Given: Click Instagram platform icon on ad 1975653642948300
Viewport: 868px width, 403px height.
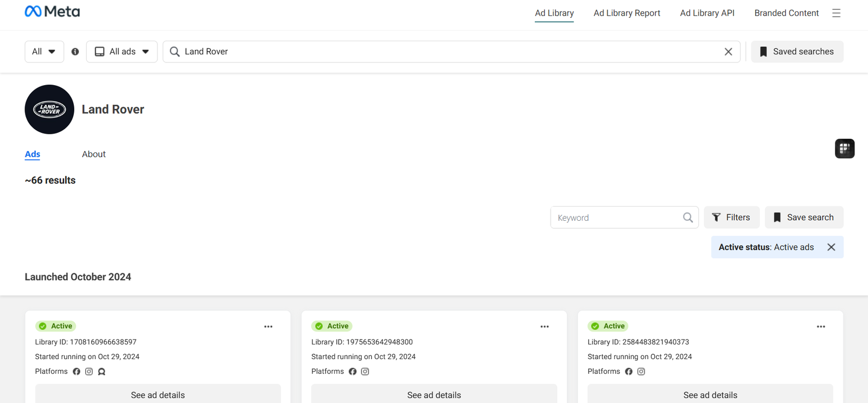Looking at the screenshot, I should pos(365,372).
